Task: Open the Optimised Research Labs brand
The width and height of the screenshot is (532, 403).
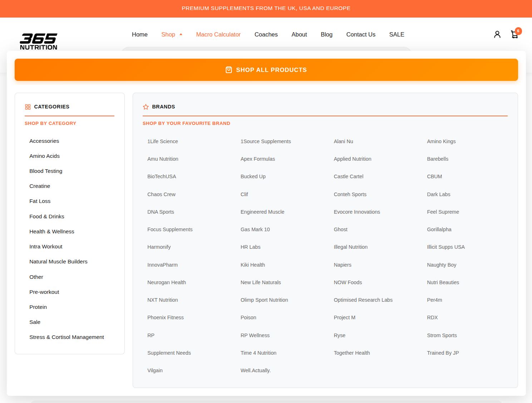Action: pos(363,300)
